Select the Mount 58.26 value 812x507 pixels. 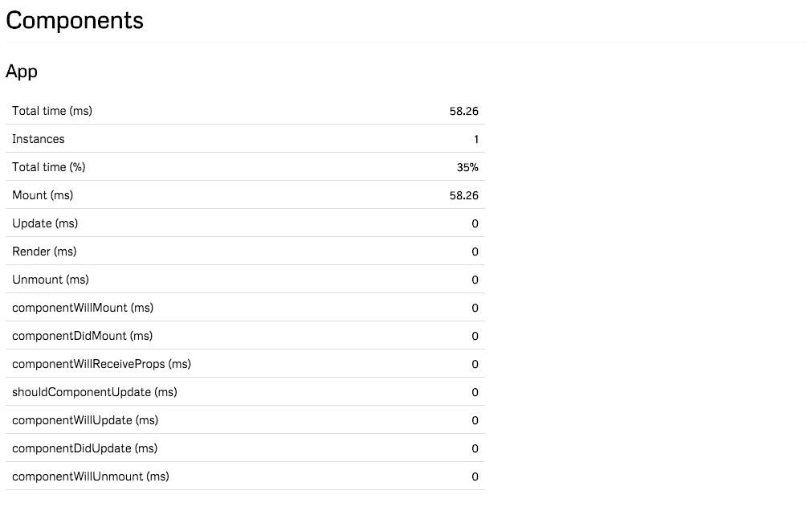463,196
